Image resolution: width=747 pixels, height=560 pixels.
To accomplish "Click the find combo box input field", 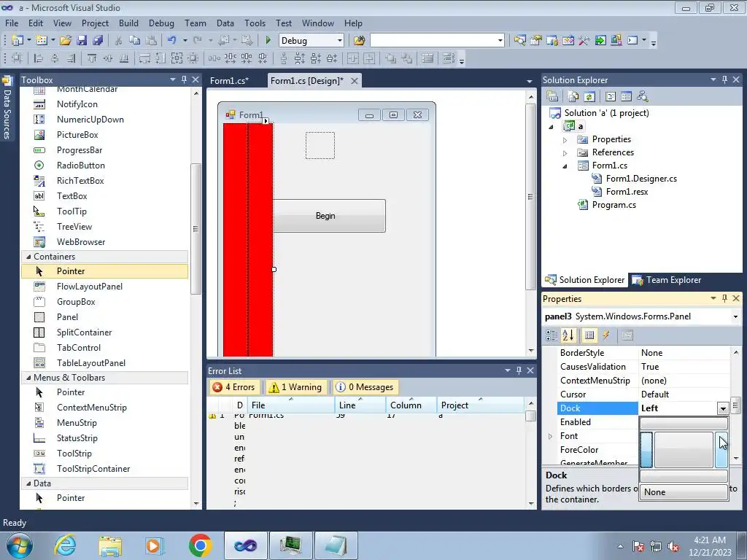I will point(433,41).
